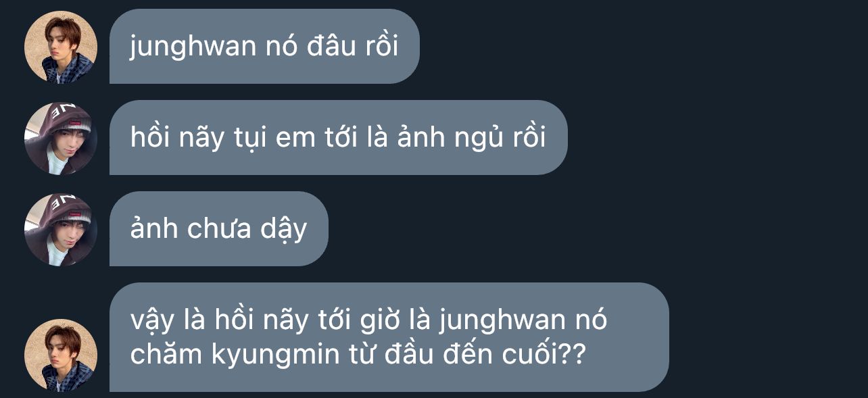The height and width of the screenshot is (398, 868).
Task: Open profile picture beside the "vậy là hồi nãy" message
Action: [61, 355]
